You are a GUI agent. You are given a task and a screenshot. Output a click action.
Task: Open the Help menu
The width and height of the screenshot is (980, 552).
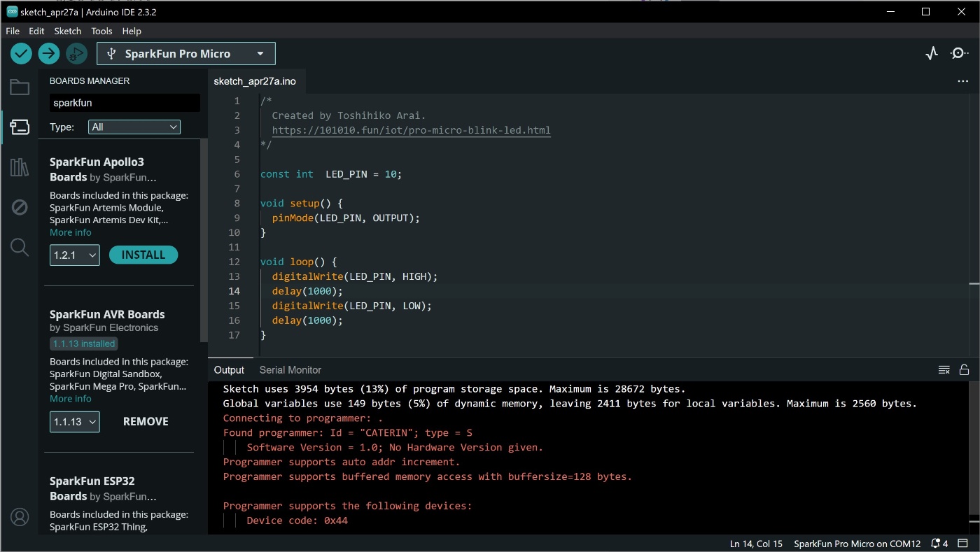pyautogui.click(x=132, y=31)
